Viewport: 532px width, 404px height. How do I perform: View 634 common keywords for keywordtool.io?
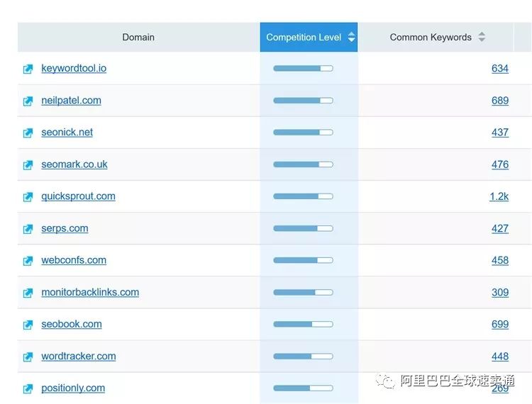pos(499,69)
